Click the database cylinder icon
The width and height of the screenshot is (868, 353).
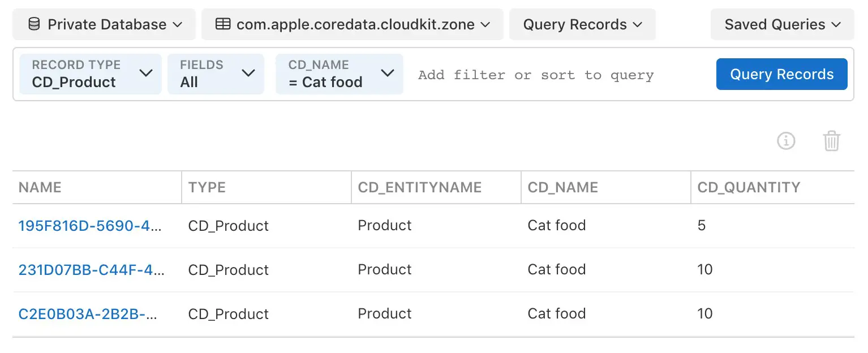point(34,24)
